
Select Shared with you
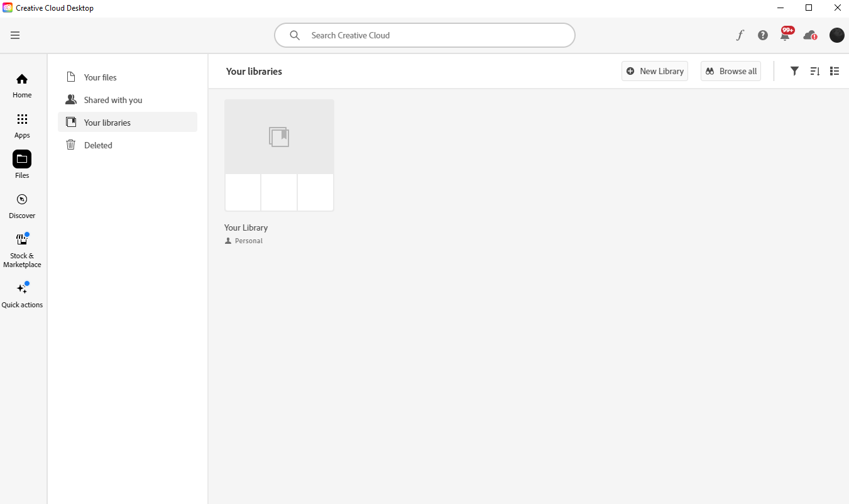point(113,100)
